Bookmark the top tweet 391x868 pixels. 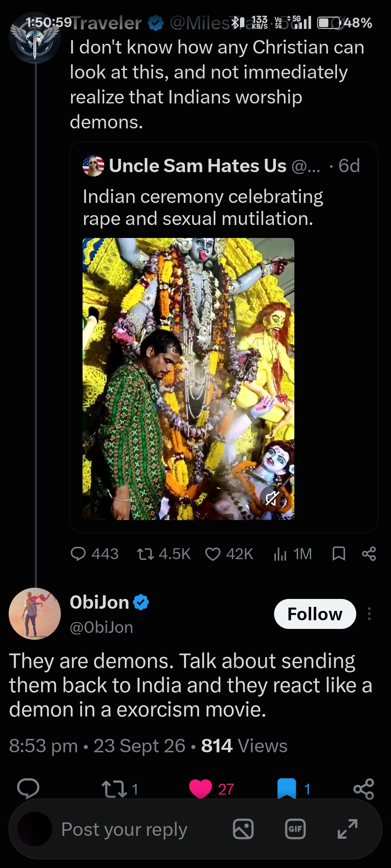pos(339,554)
